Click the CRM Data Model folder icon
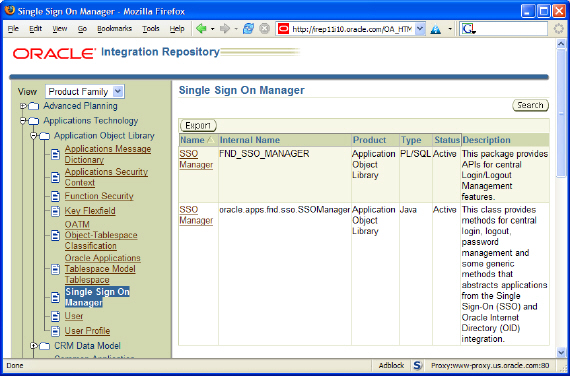Viewport: 570px width, 376px height. click(44, 346)
